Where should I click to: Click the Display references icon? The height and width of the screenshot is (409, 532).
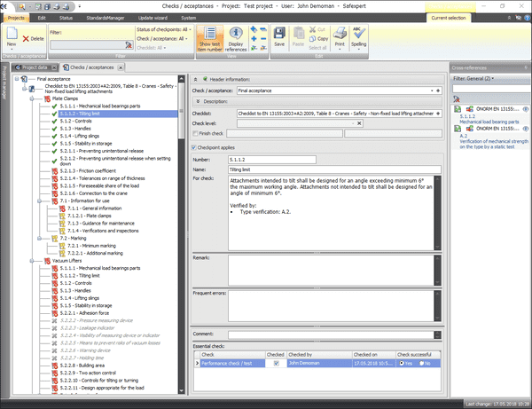click(x=235, y=38)
